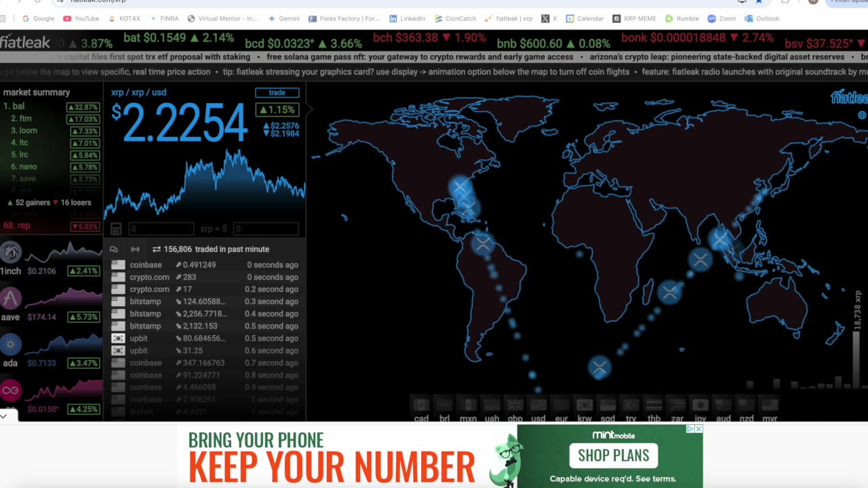Open the Calendar bookmark
Image resolution: width=868 pixels, height=488 pixels.
coord(585,18)
